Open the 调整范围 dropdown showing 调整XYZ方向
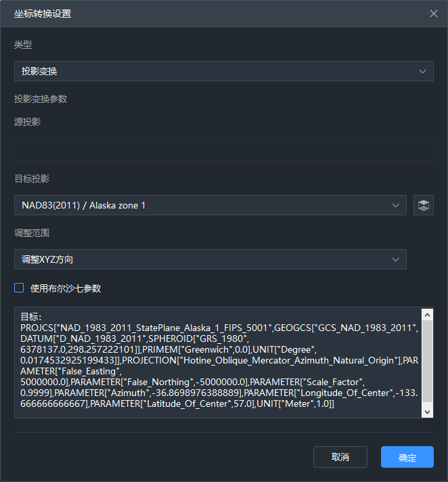This screenshot has width=448, height=482. [203, 259]
